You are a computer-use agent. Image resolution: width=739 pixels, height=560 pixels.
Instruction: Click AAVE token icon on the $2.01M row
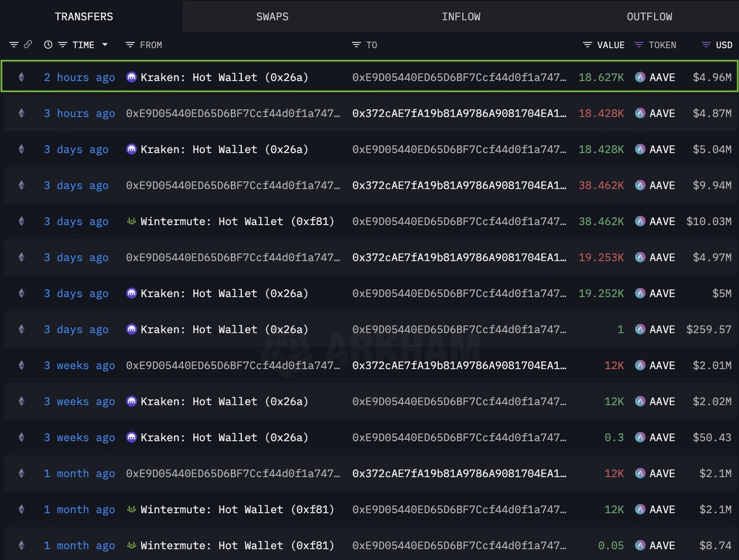point(640,366)
